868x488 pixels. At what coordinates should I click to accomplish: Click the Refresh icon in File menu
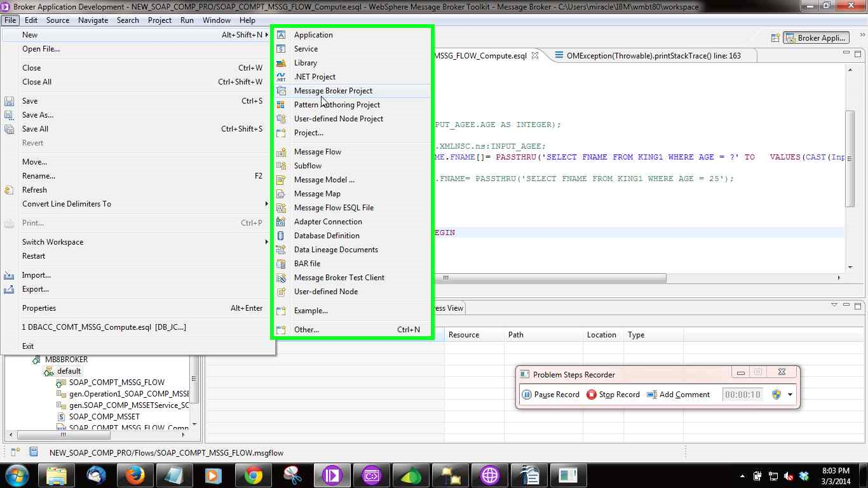9,190
